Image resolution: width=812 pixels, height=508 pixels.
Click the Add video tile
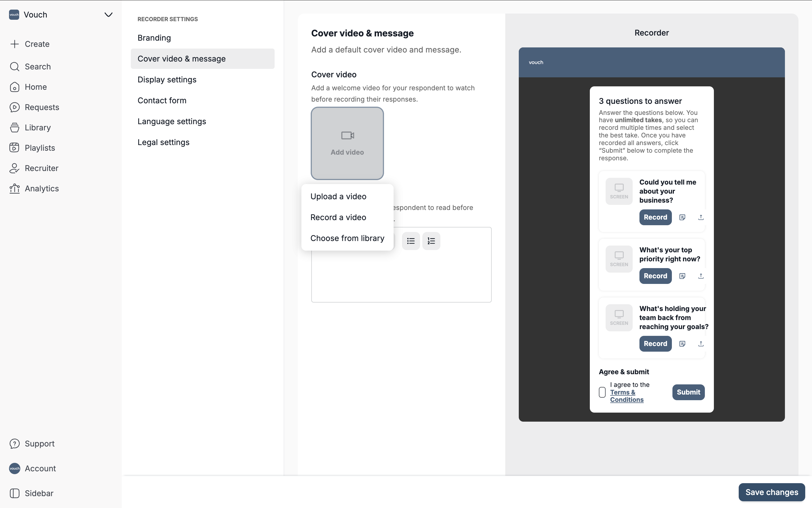point(347,143)
